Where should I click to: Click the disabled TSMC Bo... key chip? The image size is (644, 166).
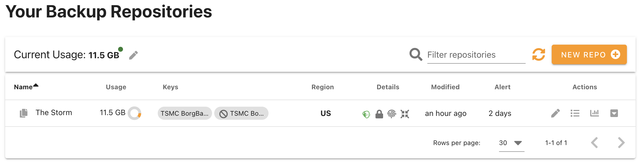click(x=241, y=113)
